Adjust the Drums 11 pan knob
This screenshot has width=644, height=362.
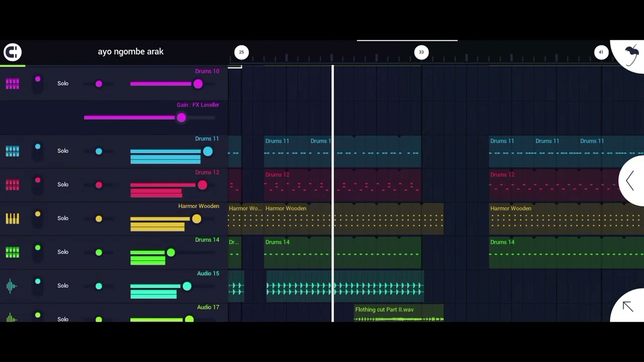99,151
